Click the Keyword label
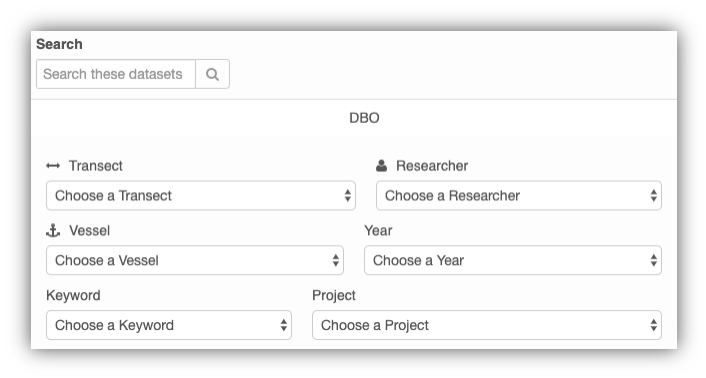Viewport: 706px width, 378px height. (x=73, y=296)
